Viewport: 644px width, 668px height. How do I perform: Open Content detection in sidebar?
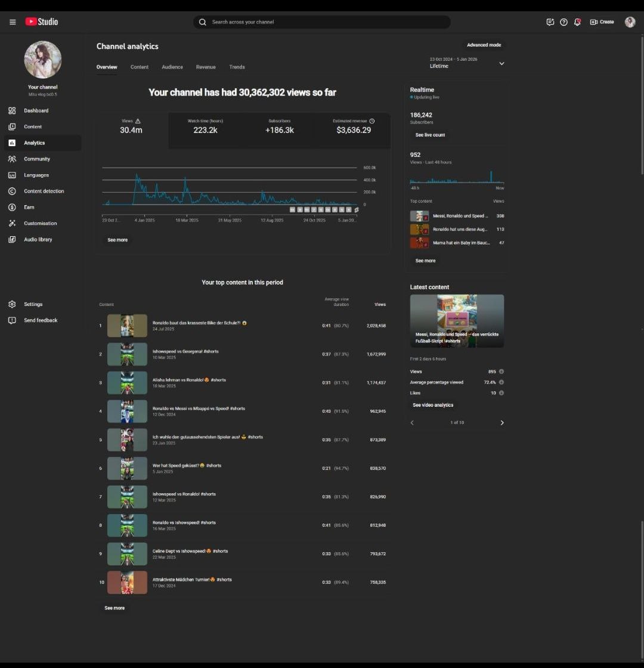[x=44, y=191]
